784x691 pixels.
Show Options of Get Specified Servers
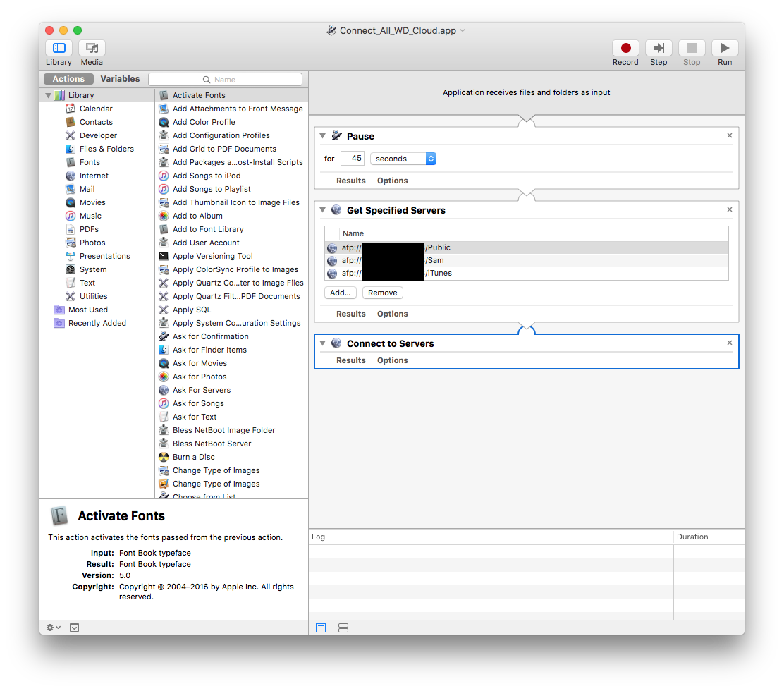(393, 314)
